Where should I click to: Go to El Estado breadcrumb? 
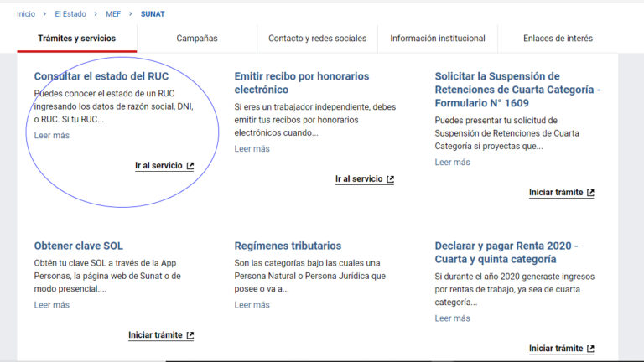(70, 14)
